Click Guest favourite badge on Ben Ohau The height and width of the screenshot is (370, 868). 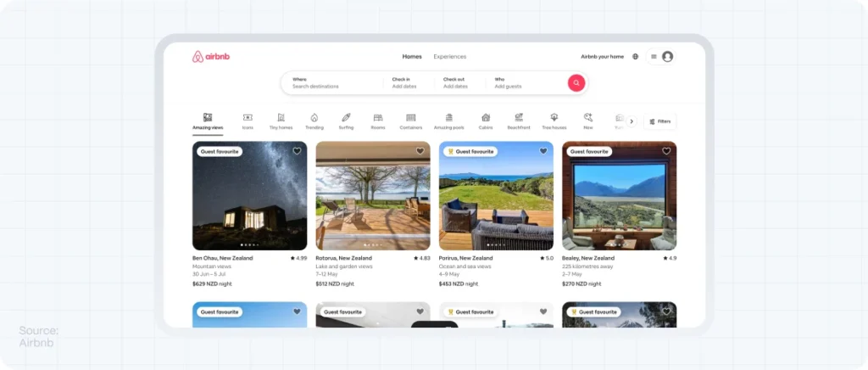click(220, 151)
